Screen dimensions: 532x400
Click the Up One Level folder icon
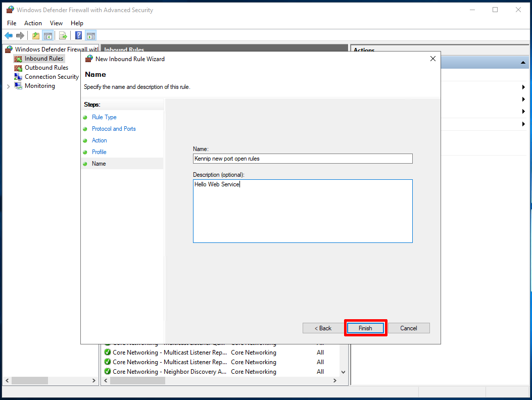pos(36,35)
